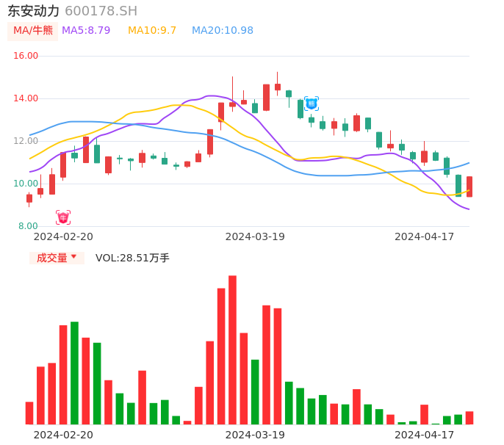The image size is (504, 445).
Task: Click the pink bull marker icon
Action: [63, 217]
